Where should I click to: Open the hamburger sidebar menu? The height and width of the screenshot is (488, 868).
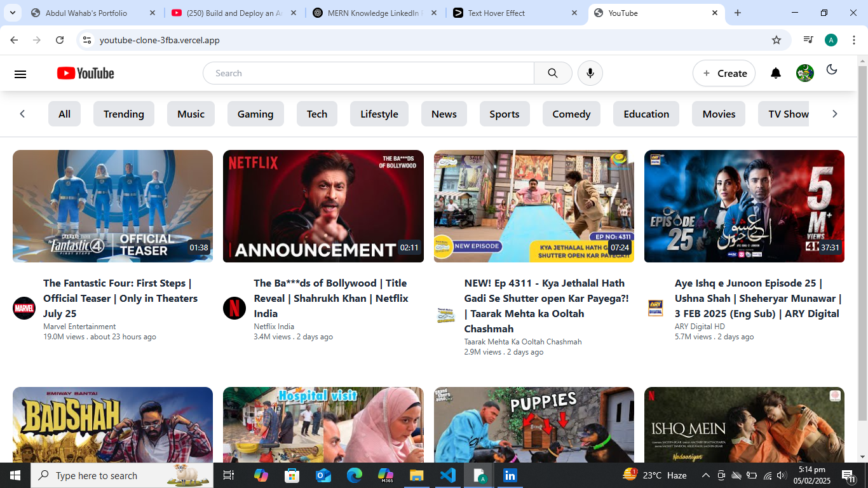[20, 74]
